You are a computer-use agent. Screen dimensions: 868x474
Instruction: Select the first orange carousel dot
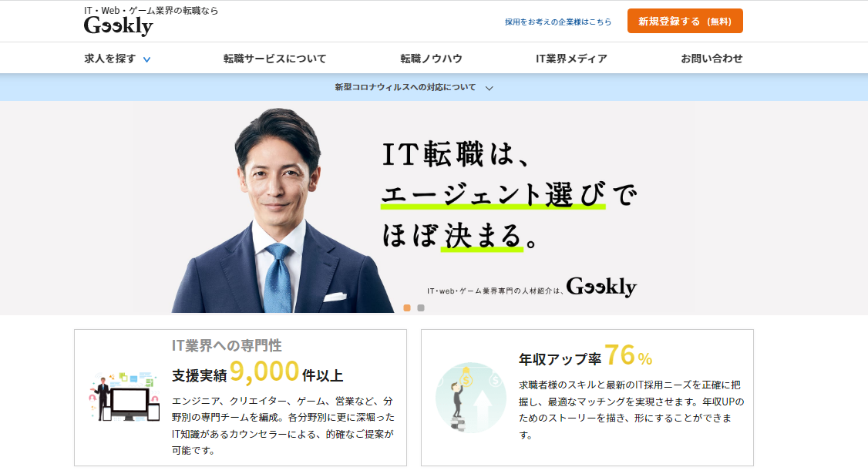pos(407,308)
